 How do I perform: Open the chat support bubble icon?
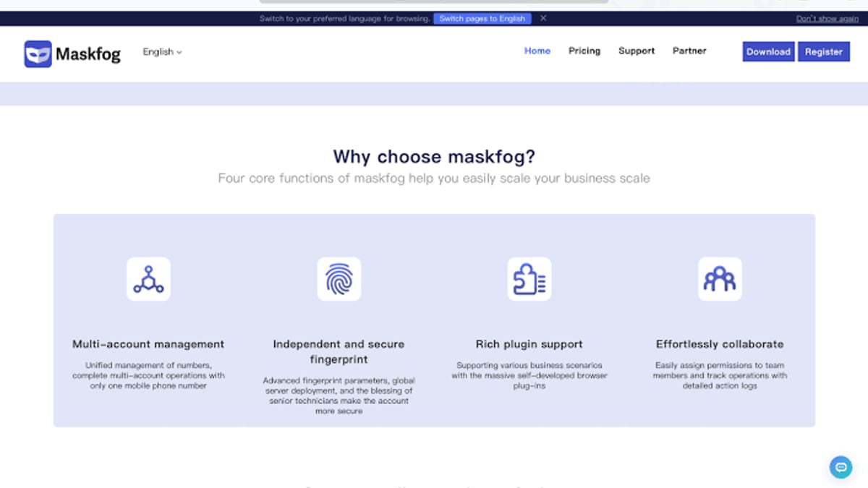(841, 468)
